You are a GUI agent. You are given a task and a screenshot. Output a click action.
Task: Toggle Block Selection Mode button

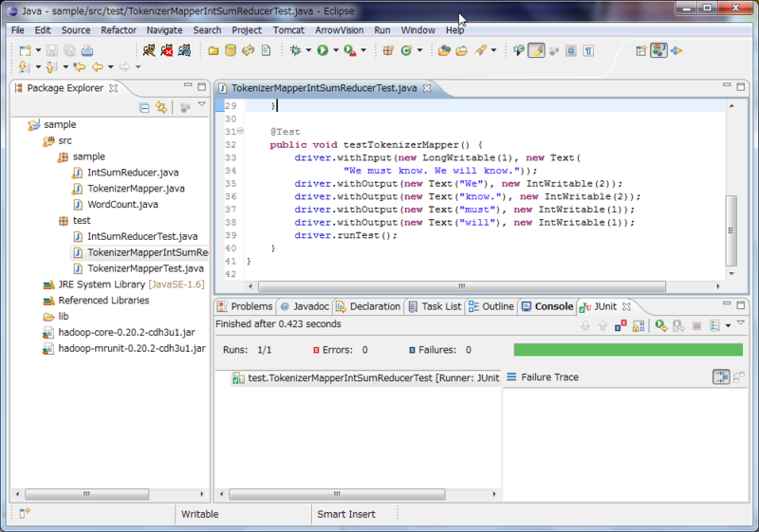[571, 50]
